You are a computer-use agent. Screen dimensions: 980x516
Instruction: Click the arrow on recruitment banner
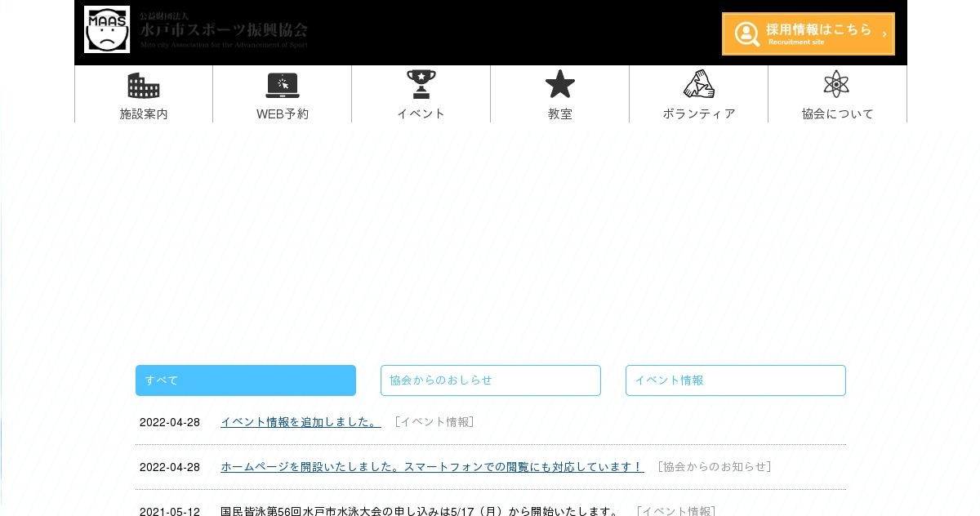pyautogui.click(x=884, y=34)
